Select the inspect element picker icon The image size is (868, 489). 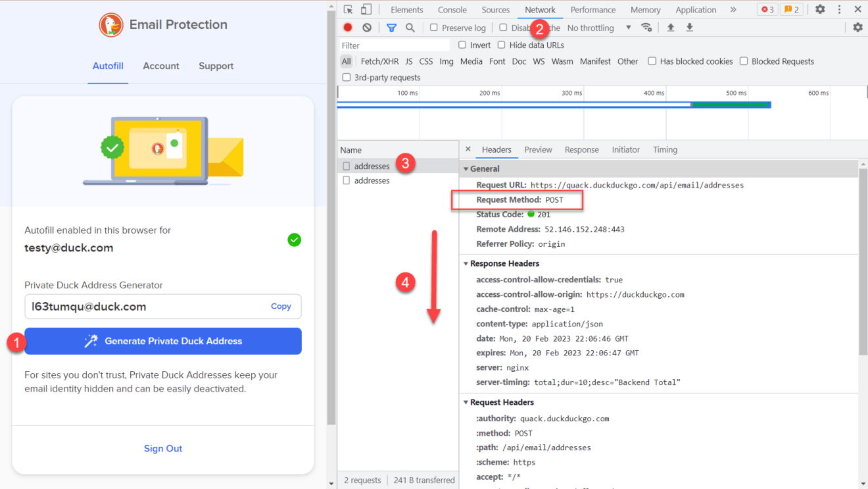click(x=349, y=9)
